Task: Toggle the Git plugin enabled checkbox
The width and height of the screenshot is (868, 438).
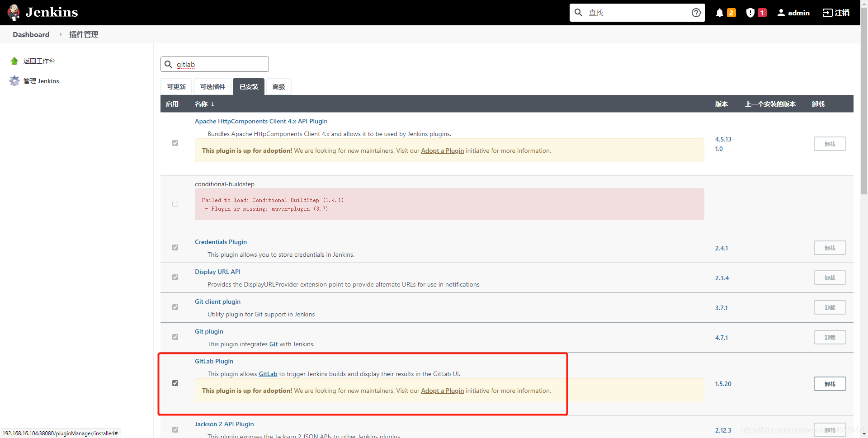Action: click(x=175, y=337)
